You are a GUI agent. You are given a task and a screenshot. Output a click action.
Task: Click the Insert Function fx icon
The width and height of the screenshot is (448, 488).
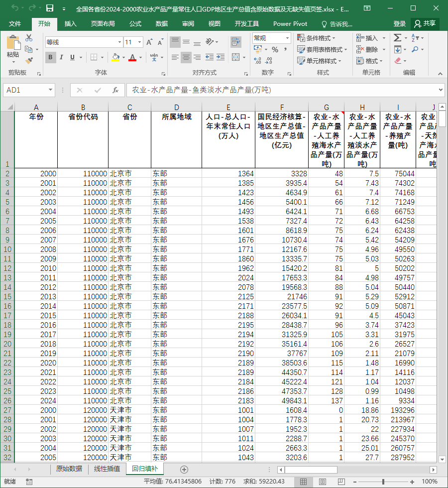tap(115, 90)
